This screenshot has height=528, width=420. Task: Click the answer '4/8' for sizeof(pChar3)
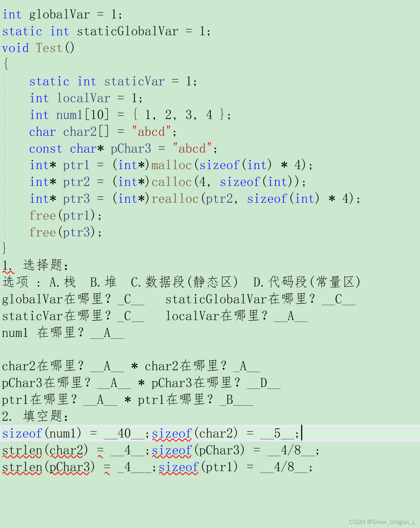[291, 450]
